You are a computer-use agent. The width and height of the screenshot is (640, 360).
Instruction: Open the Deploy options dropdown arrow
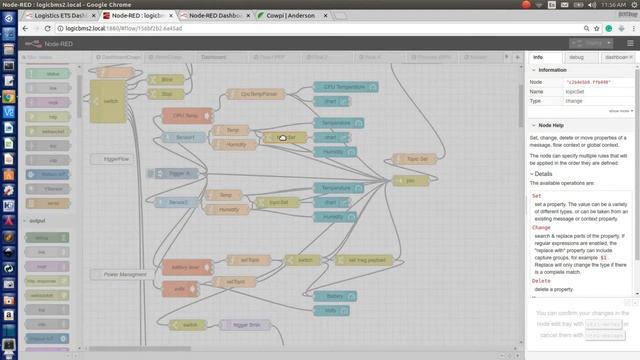tap(609, 43)
